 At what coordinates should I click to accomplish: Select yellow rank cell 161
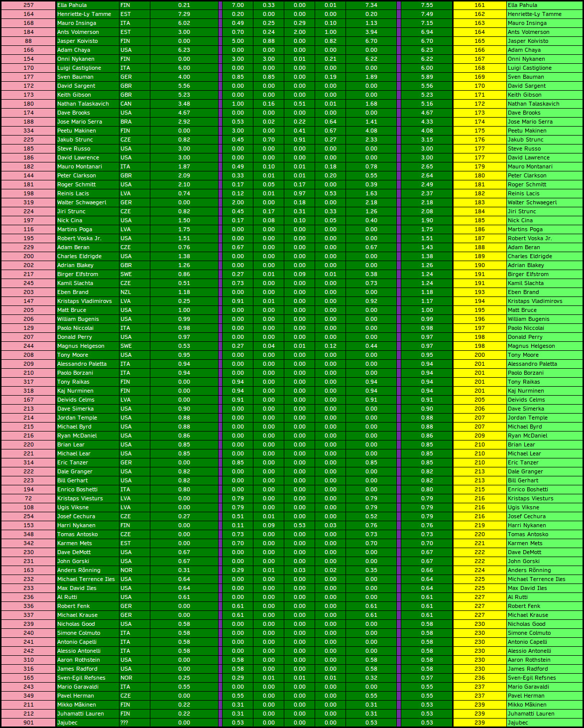(479, 5)
